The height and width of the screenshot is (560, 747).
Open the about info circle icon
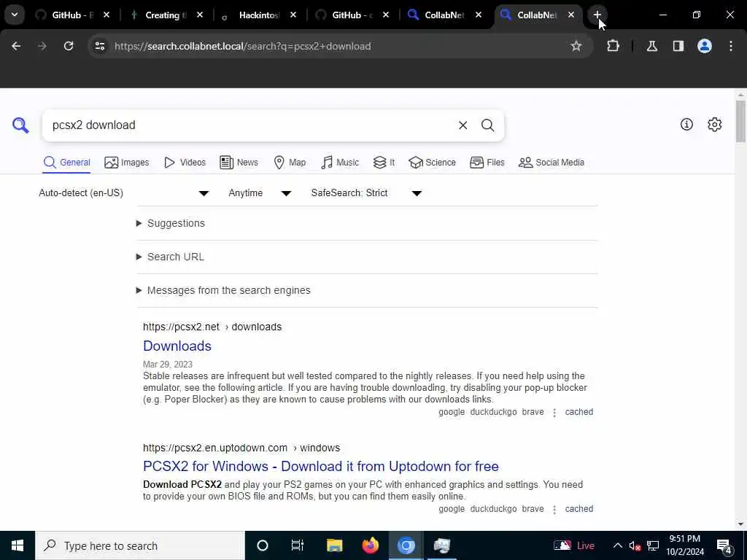pyautogui.click(x=686, y=124)
